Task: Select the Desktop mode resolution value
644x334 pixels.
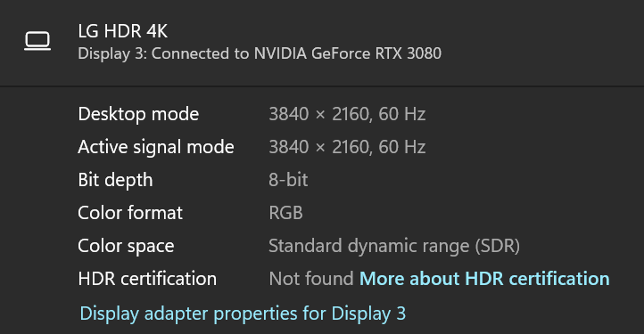Action: pyautogui.click(x=347, y=114)
